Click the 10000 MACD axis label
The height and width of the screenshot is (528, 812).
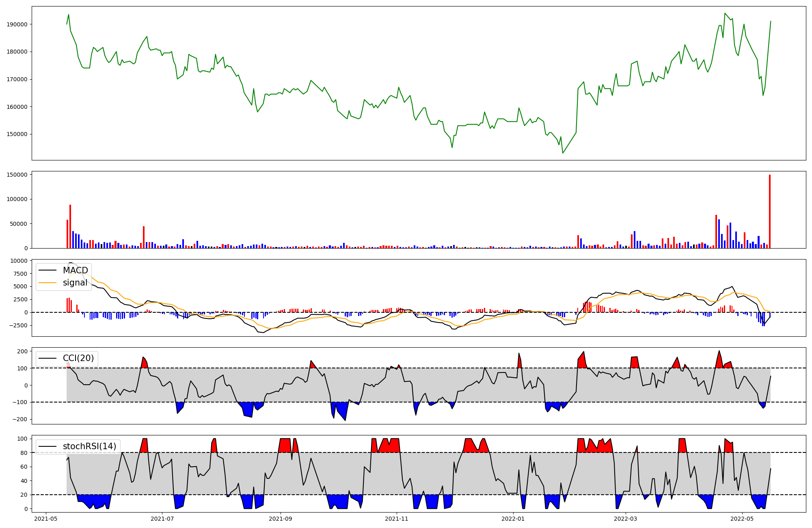19,261
